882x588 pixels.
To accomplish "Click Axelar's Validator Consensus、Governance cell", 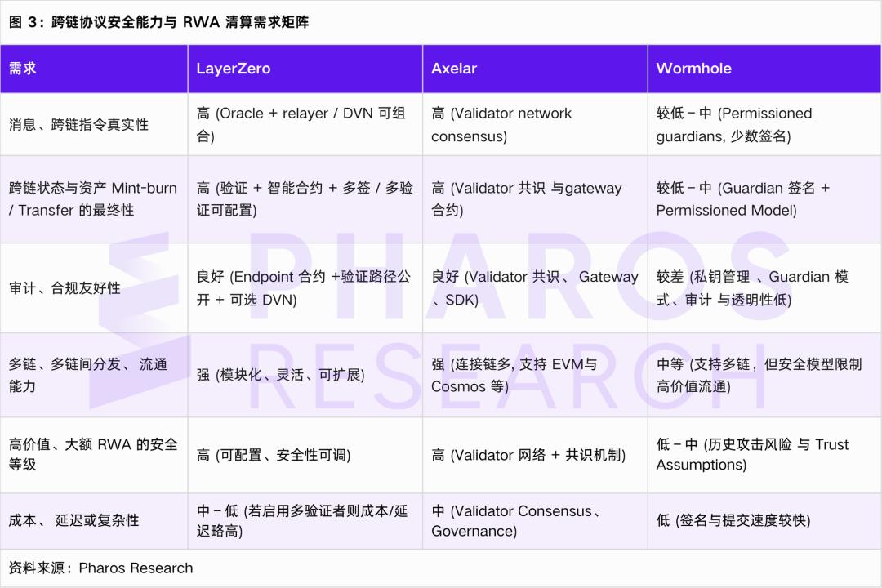I will 527,521.
